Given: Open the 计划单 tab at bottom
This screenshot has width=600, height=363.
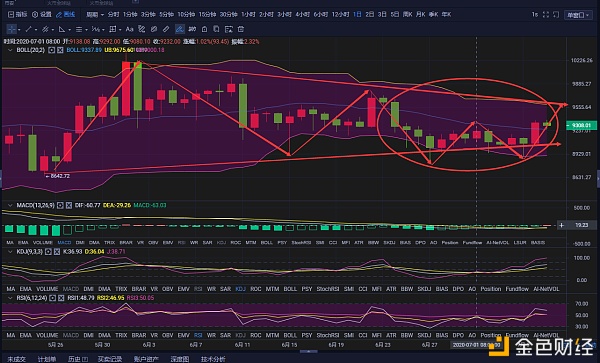Looking at the screenshot, I should click(x=47, y=359).
